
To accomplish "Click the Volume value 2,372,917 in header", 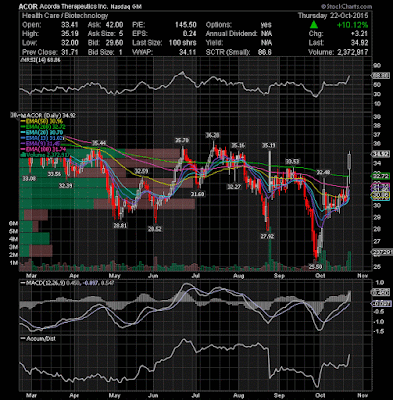I will point(352,52).
